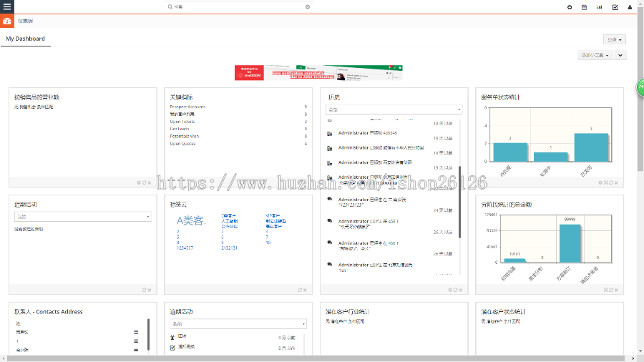Click the 仪表板 breadcrumb label
Screen dimensions: 644x362
[x=26, y=21]
